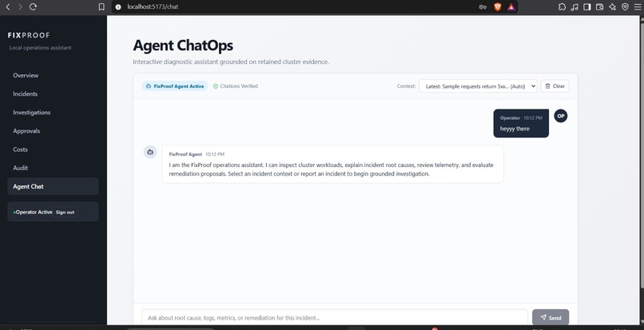
Task: Toggle the browser sidebar panel icon
Action: [x=587, y=6]
